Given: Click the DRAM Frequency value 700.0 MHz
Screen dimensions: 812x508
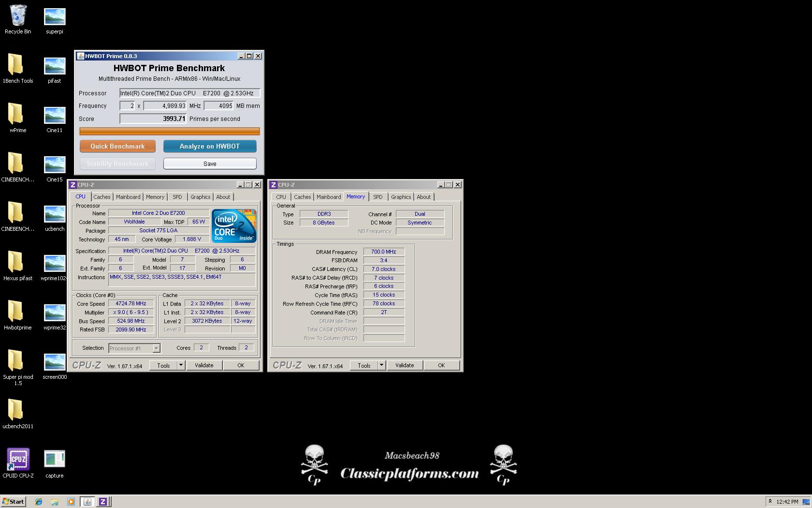Looking at the screenshot, I should [x=384, y=252].
